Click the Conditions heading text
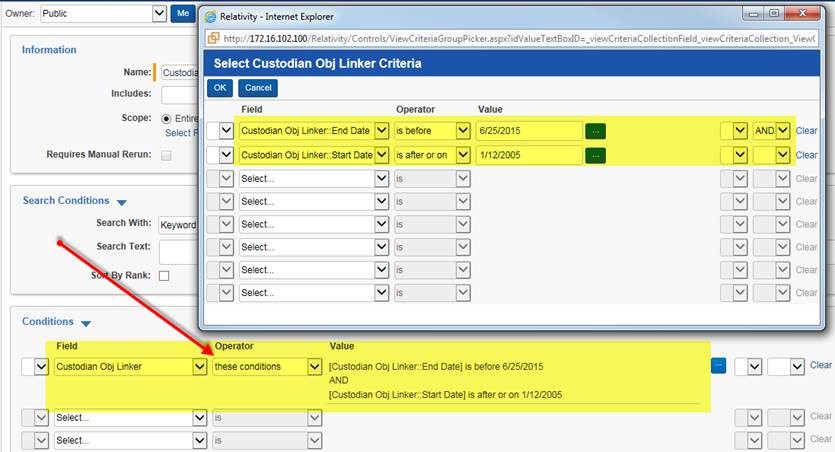 [x=48, y=322]
